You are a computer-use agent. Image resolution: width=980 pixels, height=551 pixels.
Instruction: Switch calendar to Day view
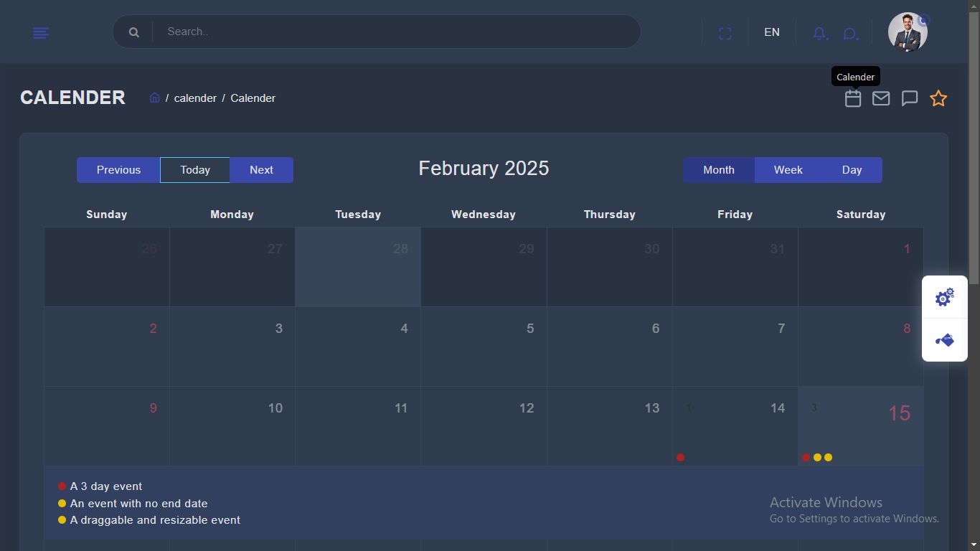pyautogui.click(x=852, y=170)
